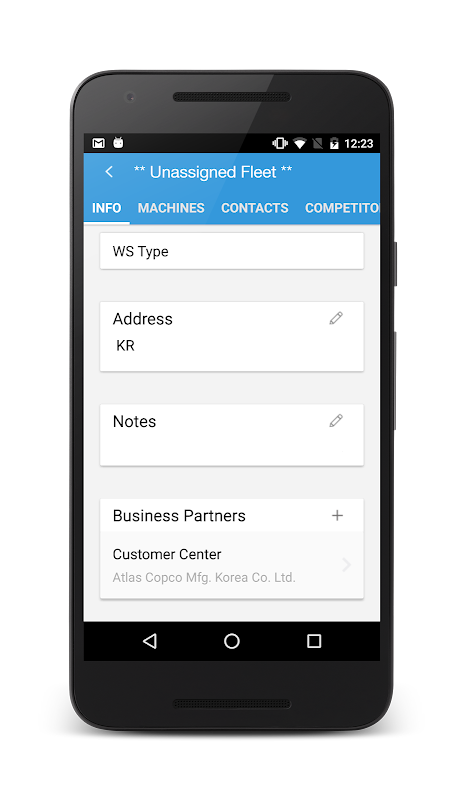This screenshot has height=800, width=466.
Task: Select the Customer Center partner entry
Action: (x=232, y=565)
